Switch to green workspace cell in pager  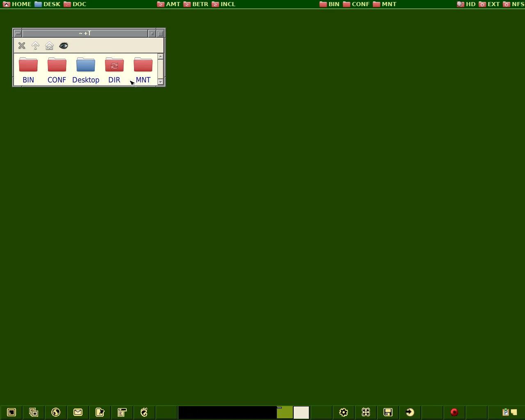pyautogui.click(x=285, y=412)
